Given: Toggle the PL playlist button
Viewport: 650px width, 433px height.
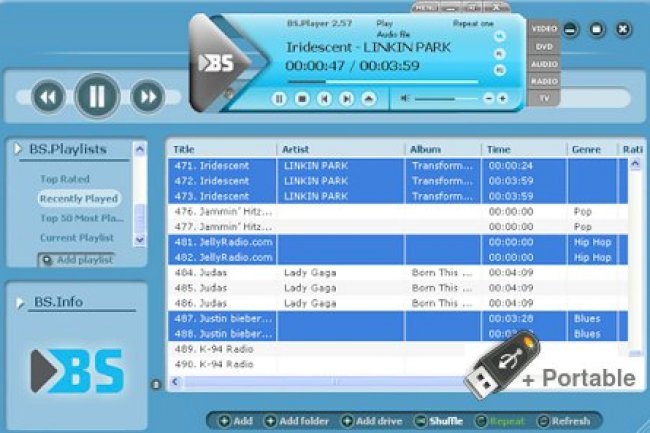Looking at the screenshot, I should (500, 54).
